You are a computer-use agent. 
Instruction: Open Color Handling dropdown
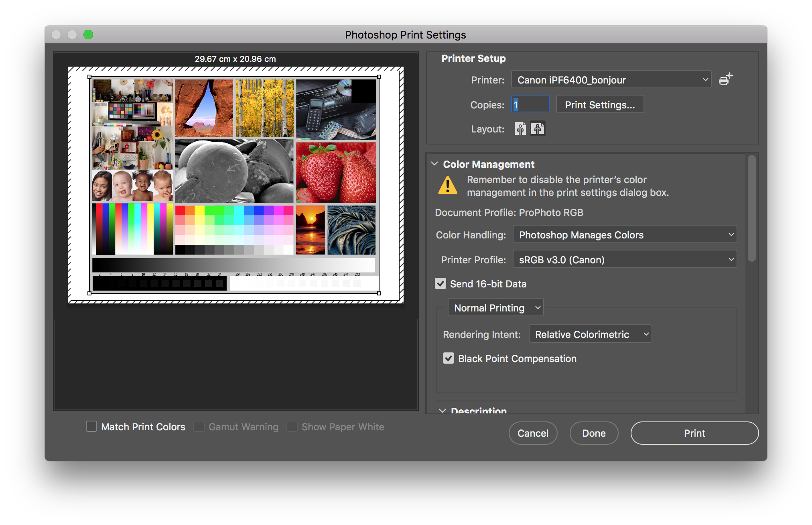point(625,235)
